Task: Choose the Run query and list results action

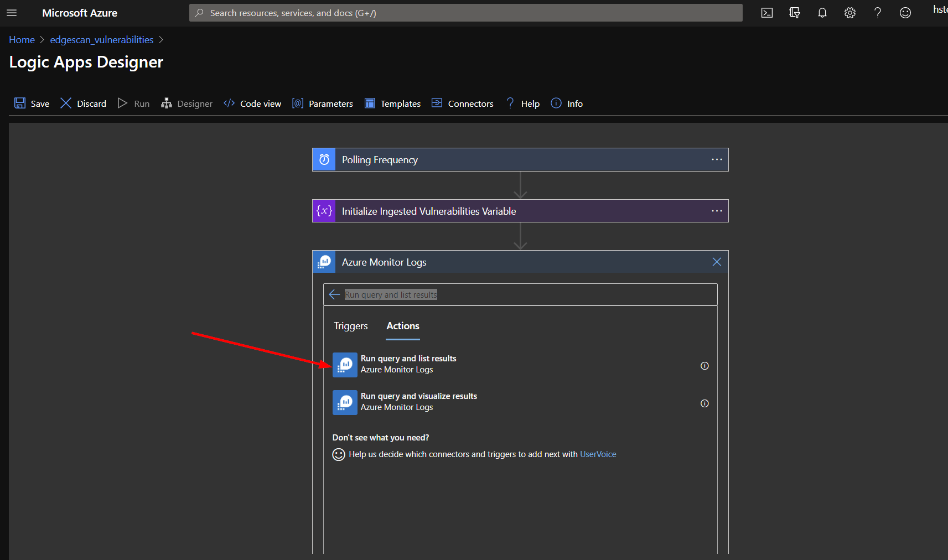Action: point(520,365)
